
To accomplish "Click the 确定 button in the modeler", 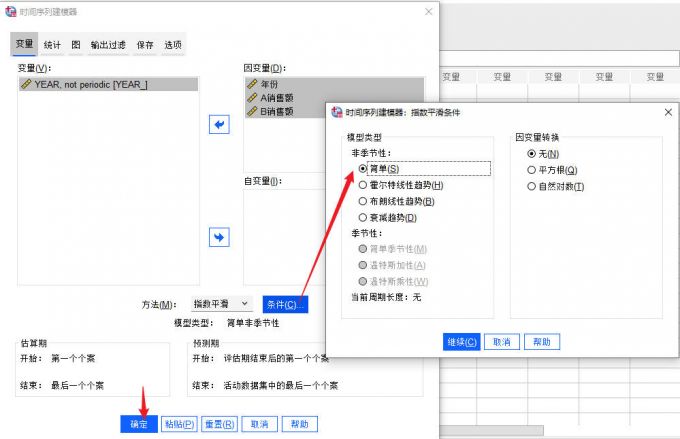I will 139,424.
